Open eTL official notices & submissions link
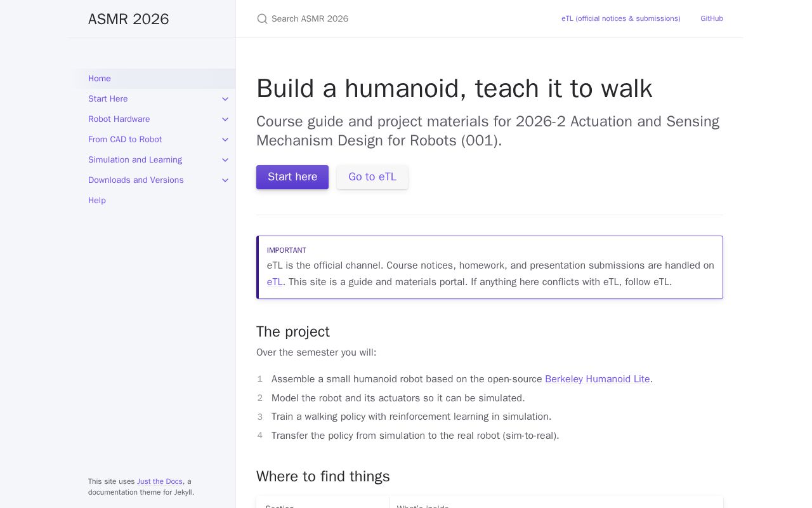The width and height of the screenshot is (812, 508). tap(621, 19)
